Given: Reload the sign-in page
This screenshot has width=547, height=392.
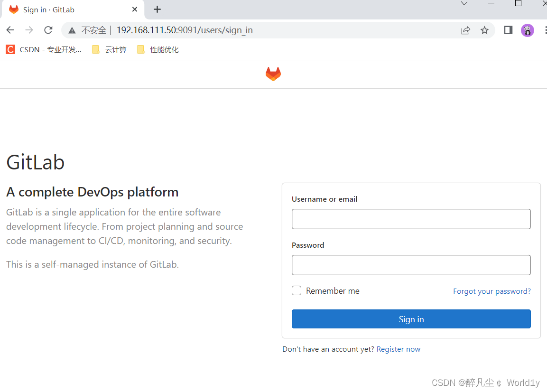Looking at the screenshot, I should tap(48, 30).
